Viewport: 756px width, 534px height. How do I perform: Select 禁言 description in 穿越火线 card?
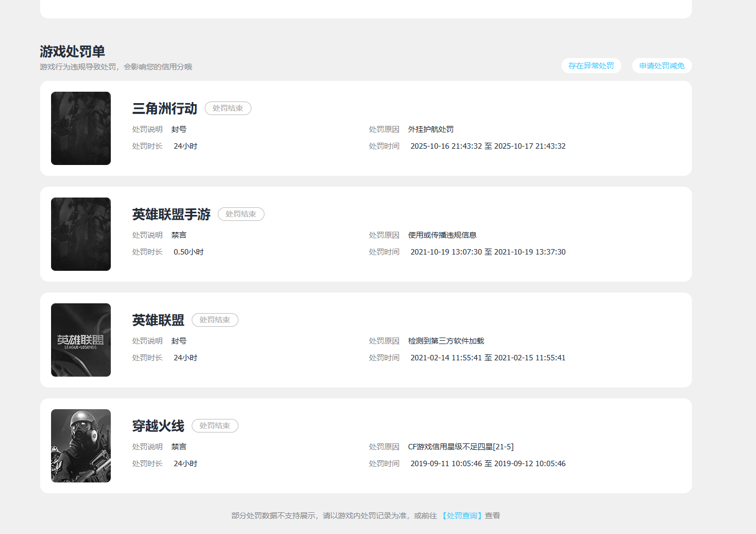click(x=179, y=447)
